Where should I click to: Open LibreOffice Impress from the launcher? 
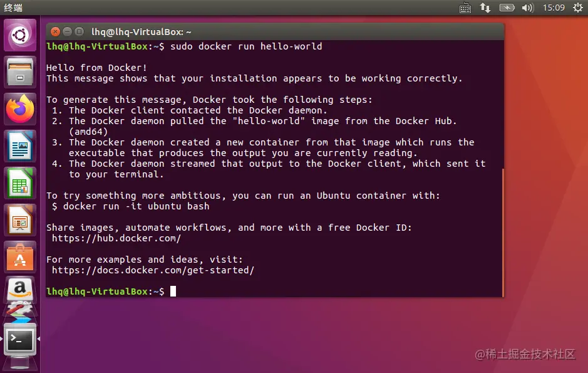[x=20, y=220]
